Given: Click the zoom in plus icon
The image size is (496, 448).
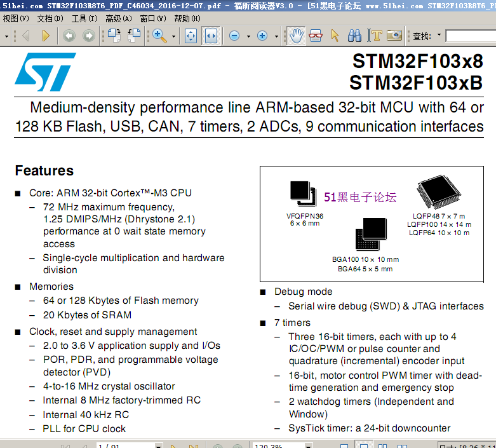Looking at the screenshot, I should pos(262,36).
